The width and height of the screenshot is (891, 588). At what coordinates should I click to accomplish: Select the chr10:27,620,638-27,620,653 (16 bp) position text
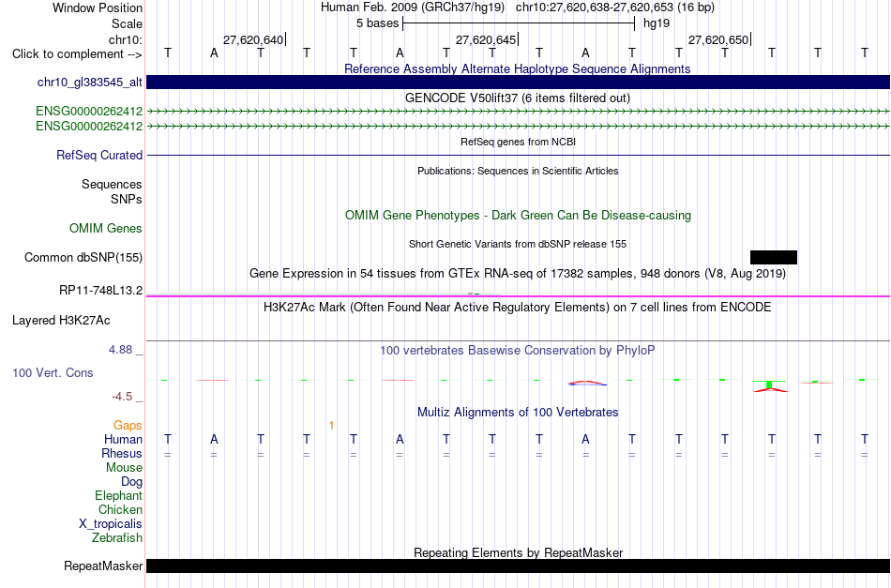615,8
